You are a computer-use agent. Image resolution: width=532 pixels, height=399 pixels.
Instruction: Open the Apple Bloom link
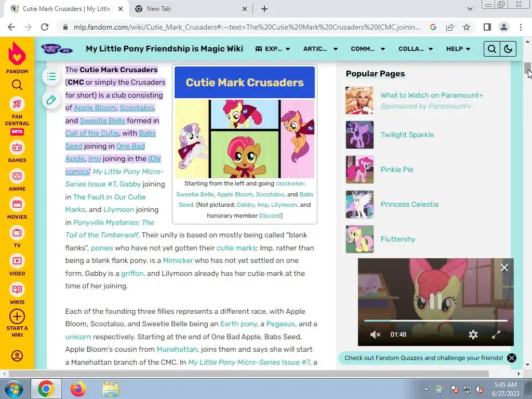pos(95,108)
